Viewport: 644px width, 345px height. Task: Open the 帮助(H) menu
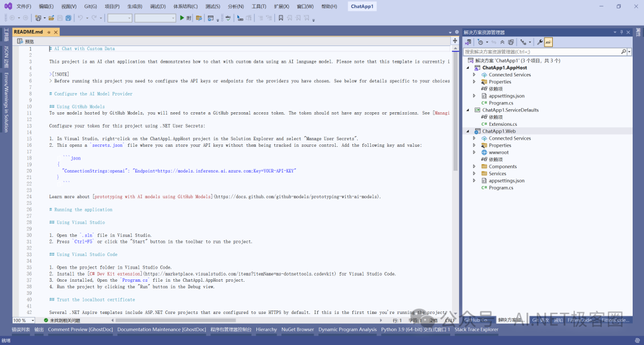(x=329, y=7)
